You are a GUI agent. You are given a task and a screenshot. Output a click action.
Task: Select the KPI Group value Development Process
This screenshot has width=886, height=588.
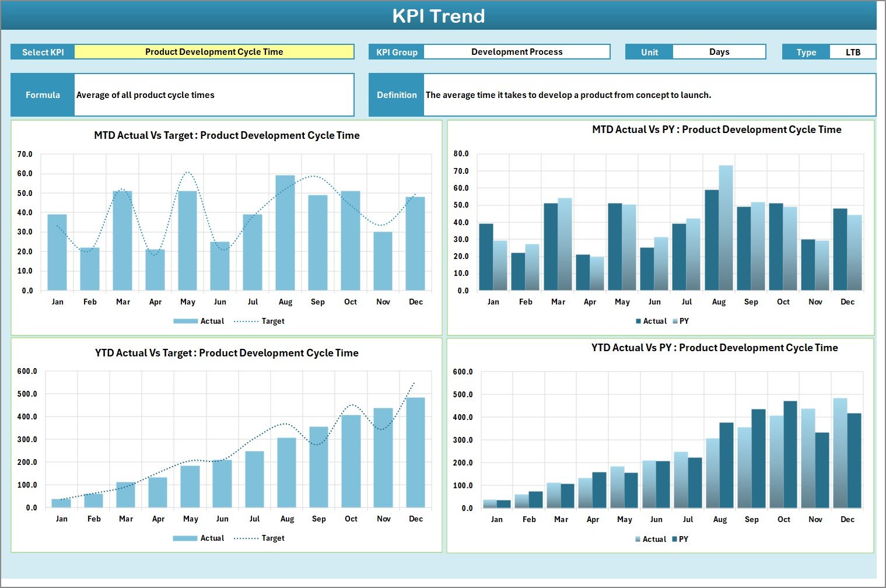click(516, 51)
